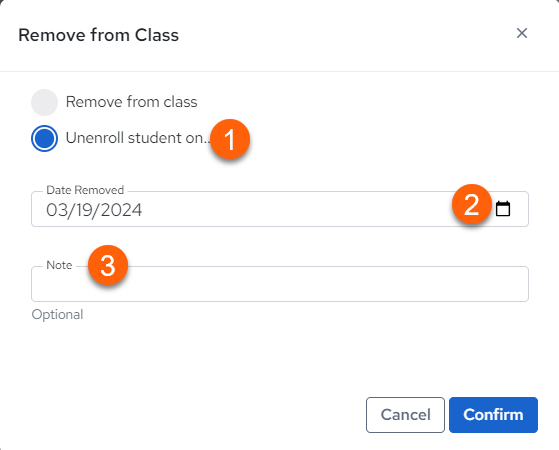This screenshot has width=559, height=450.
Task: Select the Remove from class radio button
Action: [45, 102]
